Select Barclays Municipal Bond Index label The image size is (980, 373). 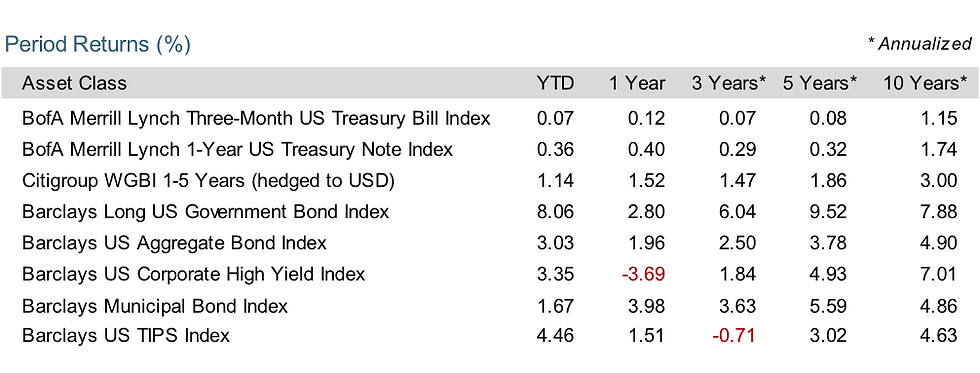155,306
